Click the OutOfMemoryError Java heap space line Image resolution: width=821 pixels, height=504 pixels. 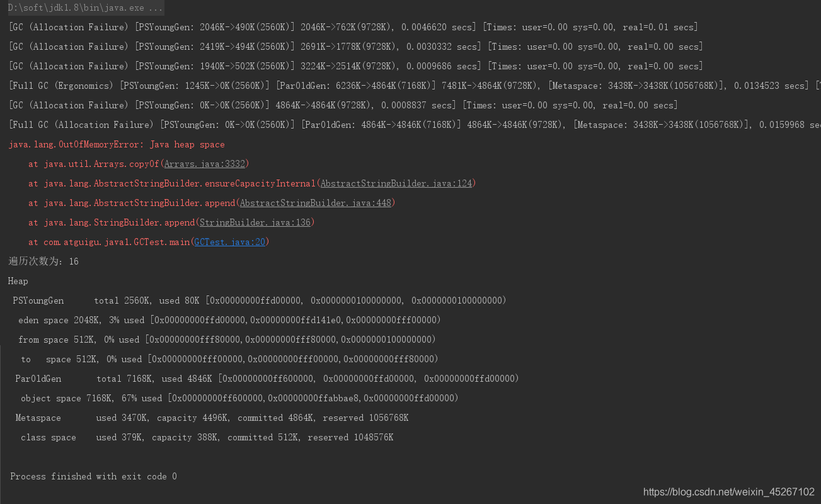pyautogui.click(x=117, y=144)
